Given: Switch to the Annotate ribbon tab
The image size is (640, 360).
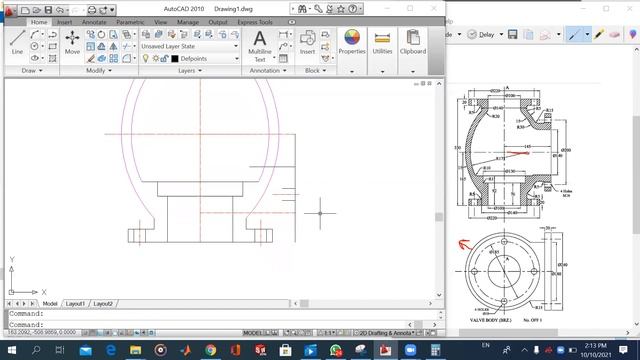Looking at the screenshot, I should pyautogui.click(x=94, y=22).
